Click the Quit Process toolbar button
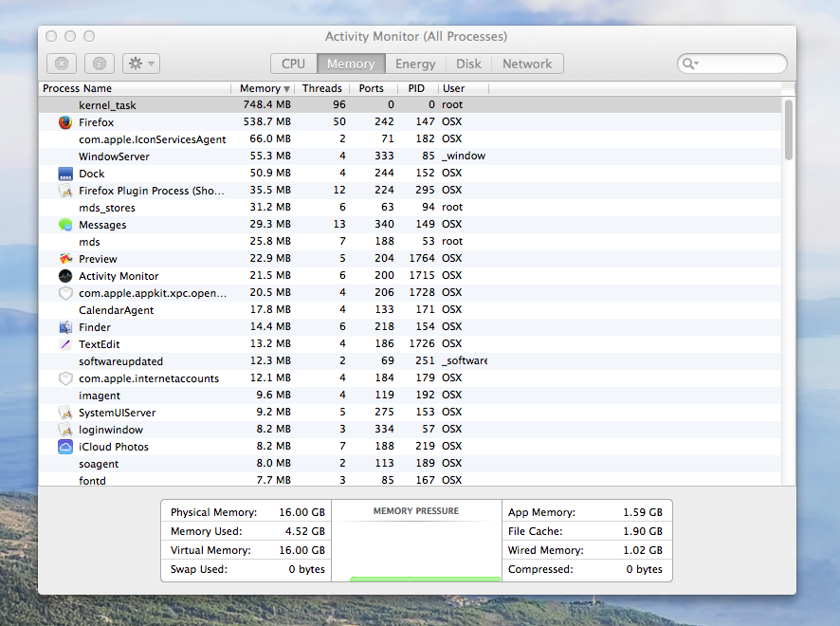 pos(62,64)
